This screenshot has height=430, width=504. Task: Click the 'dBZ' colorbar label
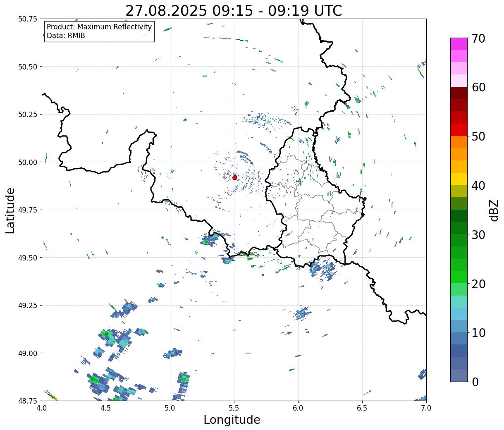pyautogui.click(x=494, y=210)
